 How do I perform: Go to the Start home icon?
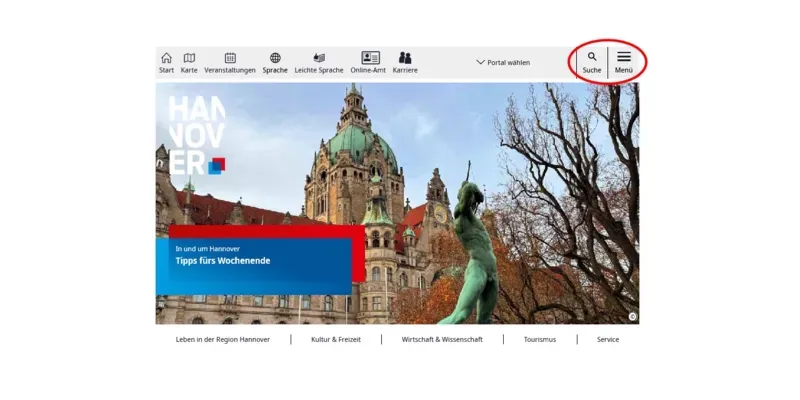point(166,58)
